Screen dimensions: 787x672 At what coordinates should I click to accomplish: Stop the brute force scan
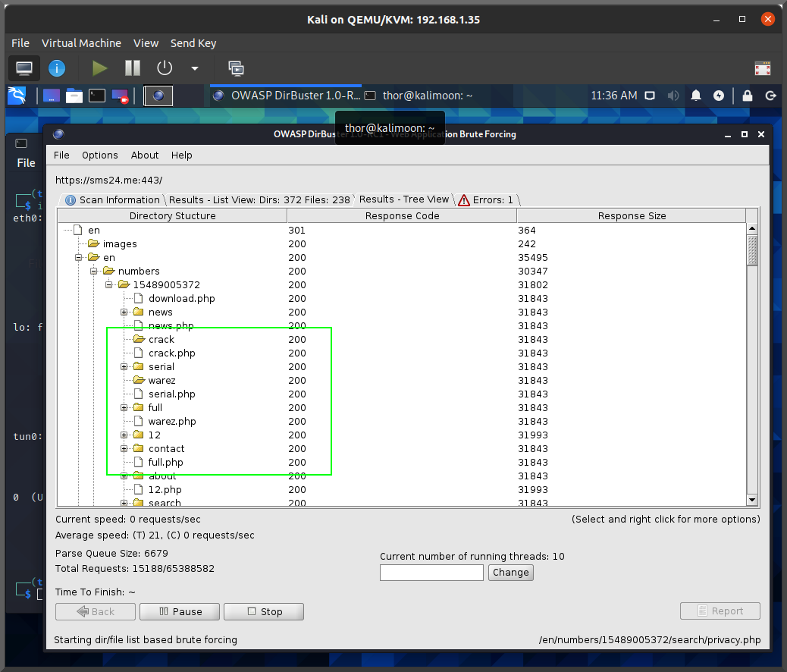click(x=264, y=611)
